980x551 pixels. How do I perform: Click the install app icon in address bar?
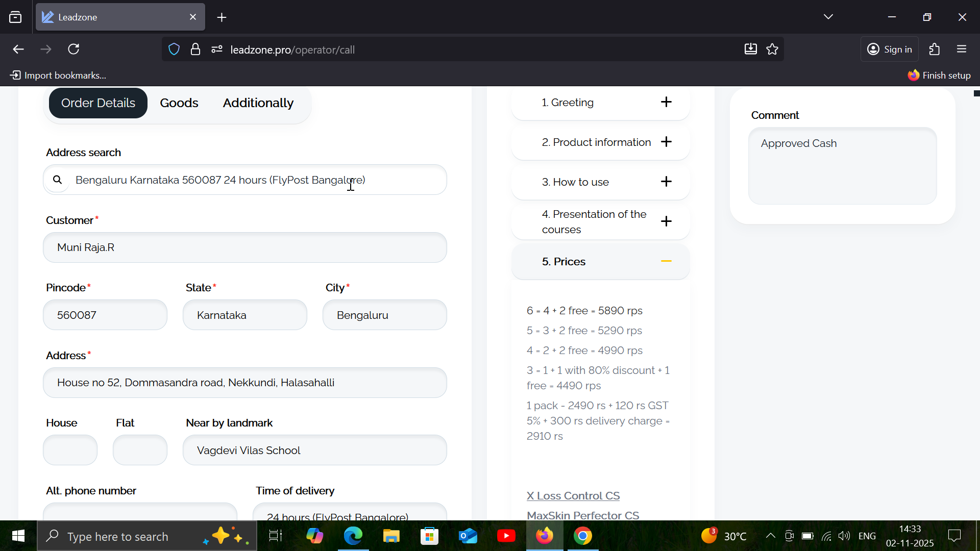tap(750, 49)
